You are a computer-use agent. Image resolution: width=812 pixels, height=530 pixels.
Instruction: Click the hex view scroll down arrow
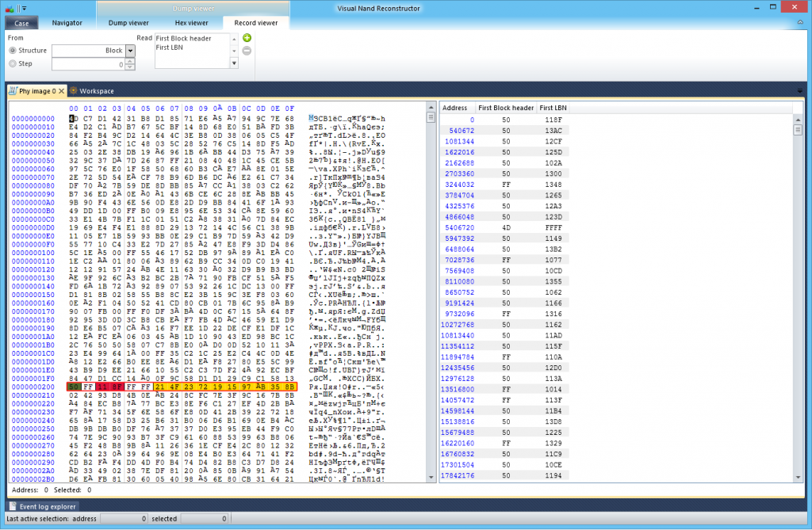click(x=431, y=477)
